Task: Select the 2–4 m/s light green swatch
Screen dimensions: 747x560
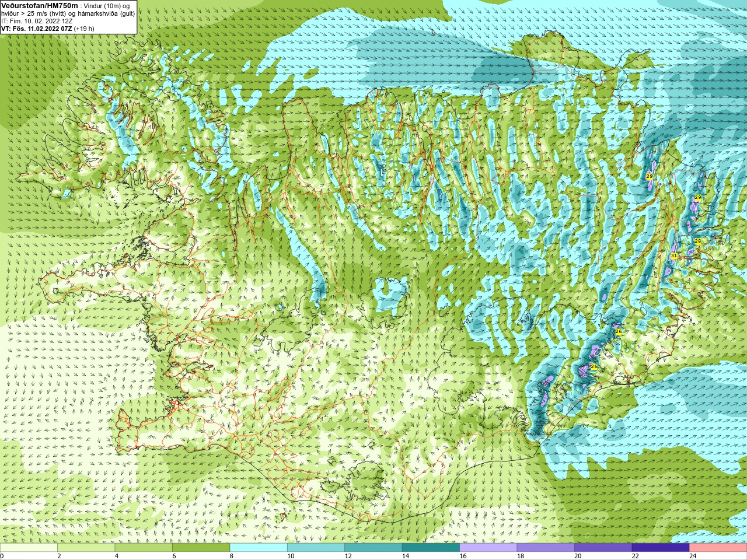Action: pos(86,547)
